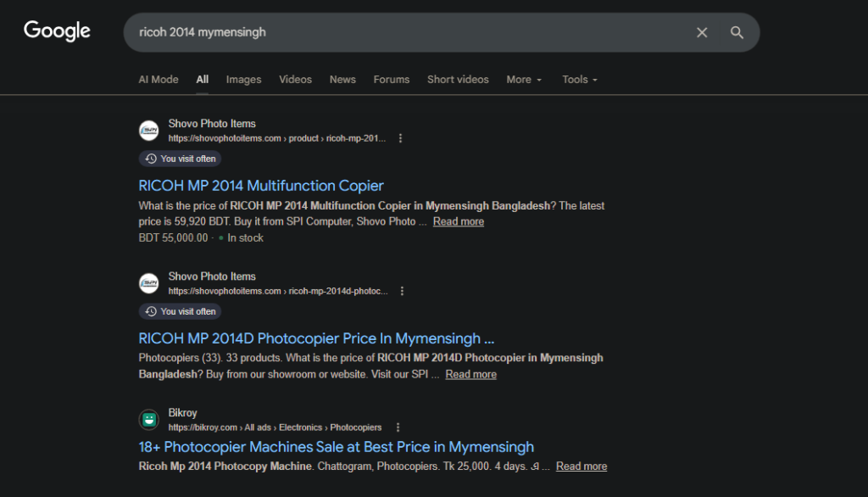The height and width of the screenshot is (497, 868).
Task: Clear the search box with X icon
Action: (x=702, y=32)
